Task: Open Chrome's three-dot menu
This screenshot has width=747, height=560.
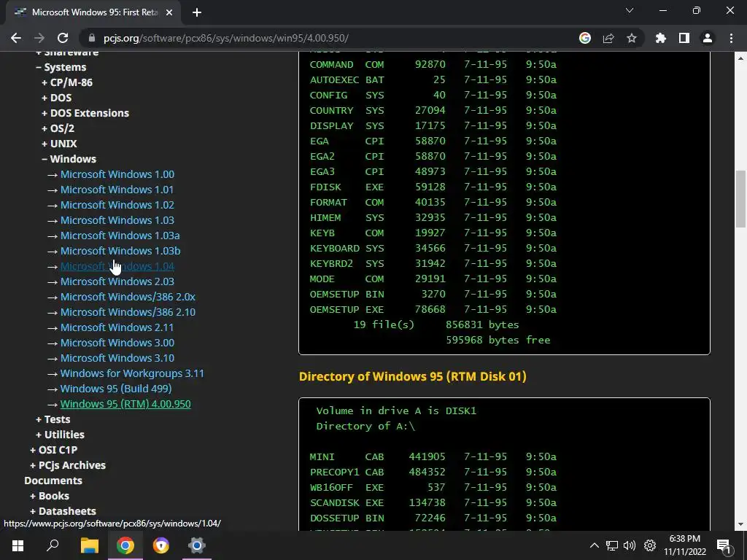Action: [x=731, y=38]
